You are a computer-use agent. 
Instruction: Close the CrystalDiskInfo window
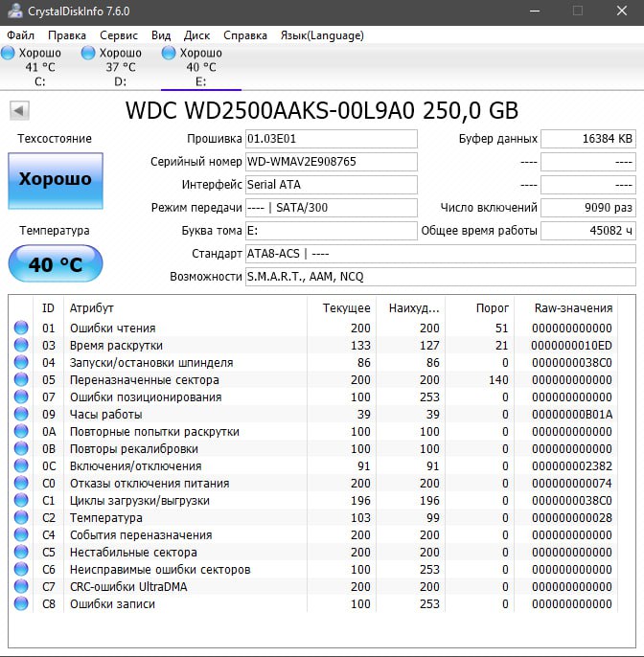pyautogui.click(x=622, y=11)
